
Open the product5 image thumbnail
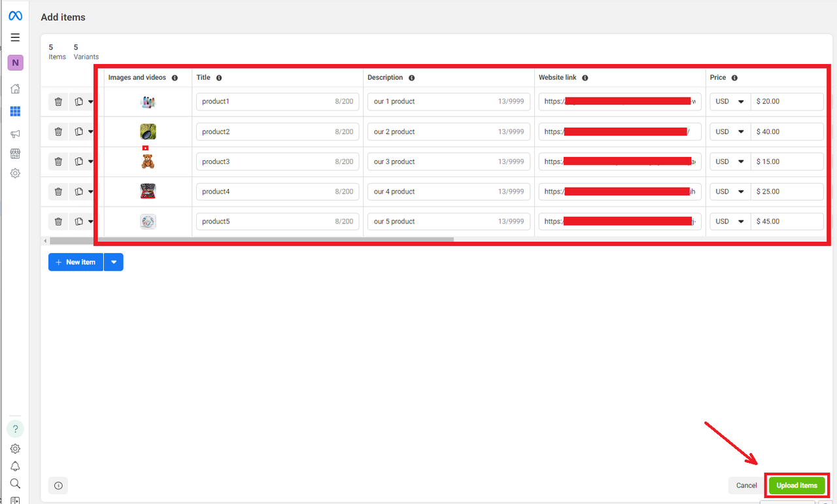[x=148, y=222]
